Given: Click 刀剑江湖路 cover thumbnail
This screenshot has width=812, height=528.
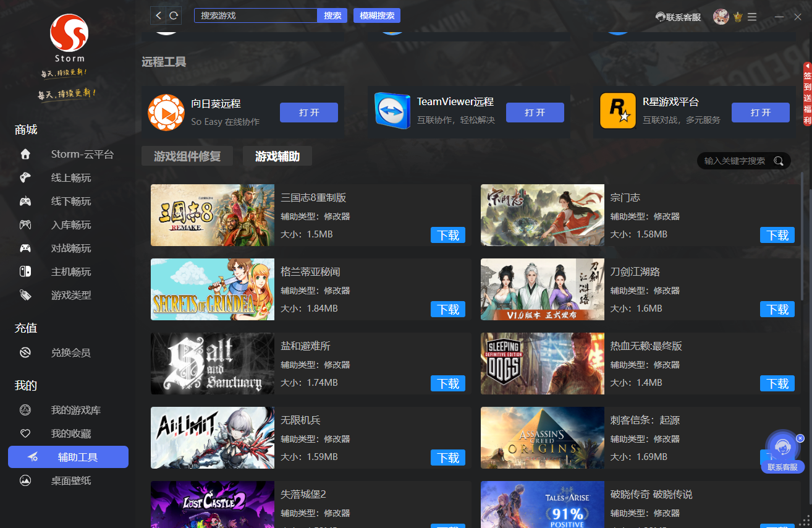Looking at the screenshot, I should pos(543,289).
